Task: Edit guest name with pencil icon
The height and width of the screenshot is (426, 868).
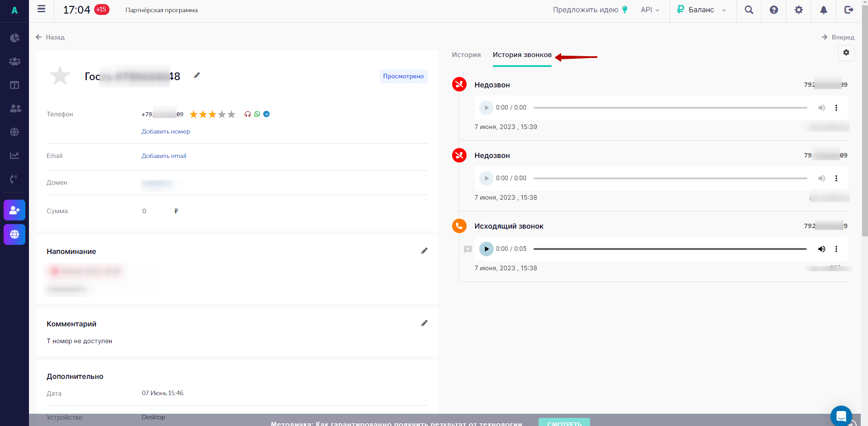Action: [x=197, y=75]
